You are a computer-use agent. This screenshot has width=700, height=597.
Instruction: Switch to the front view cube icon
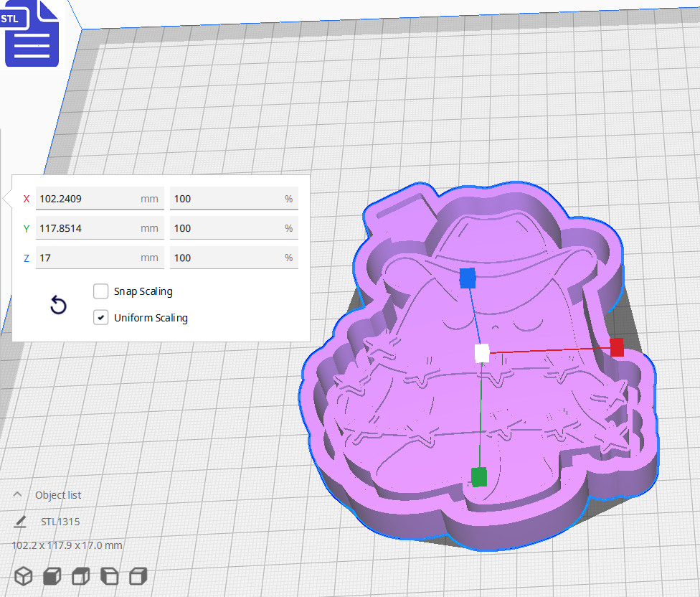pos(52,575)
